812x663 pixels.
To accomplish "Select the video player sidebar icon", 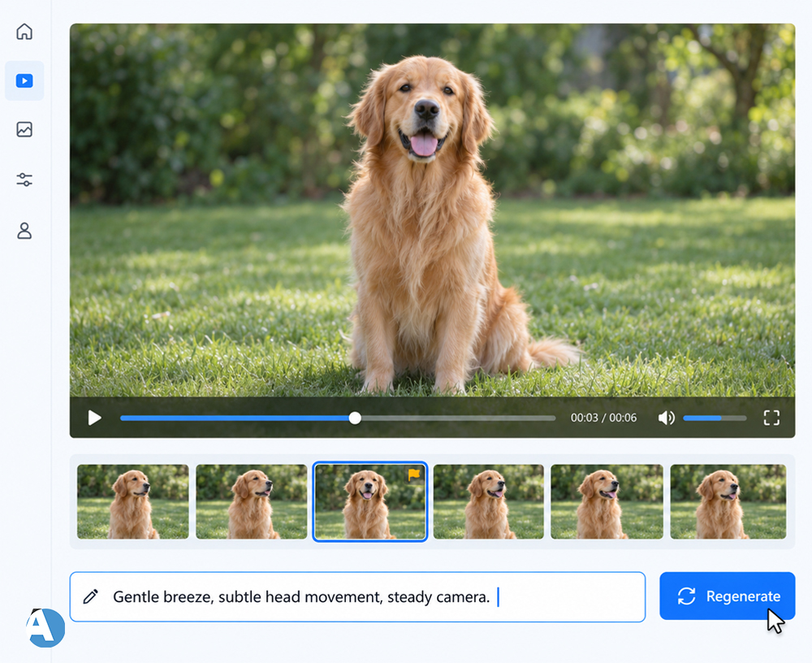I will tap(24, 81).
